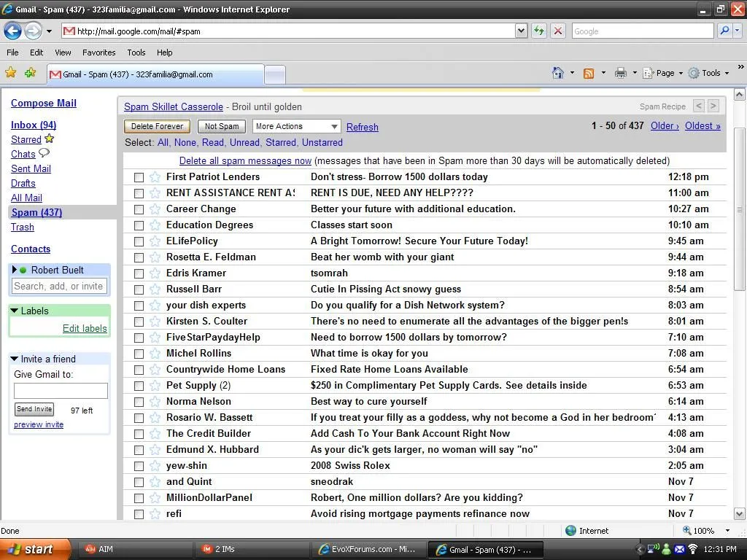747x560 pixels.
Task: Expand the address bar URL dropdown
Action: [521, 31]
